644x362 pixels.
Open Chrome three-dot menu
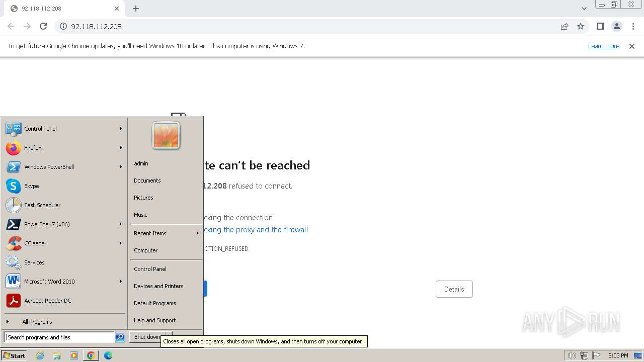pyautogui.click(x=633, y=26)
